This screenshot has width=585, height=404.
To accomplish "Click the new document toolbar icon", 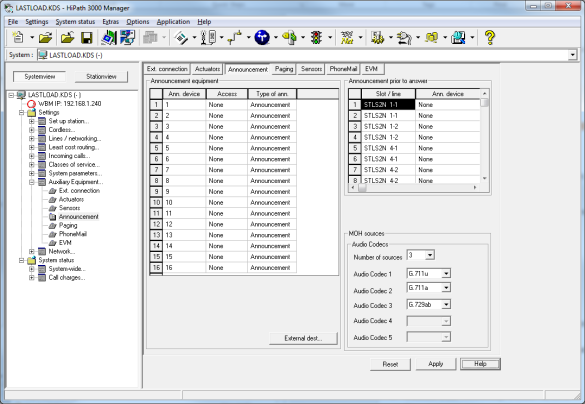I will pyautogui.click(x=18, y=38).
